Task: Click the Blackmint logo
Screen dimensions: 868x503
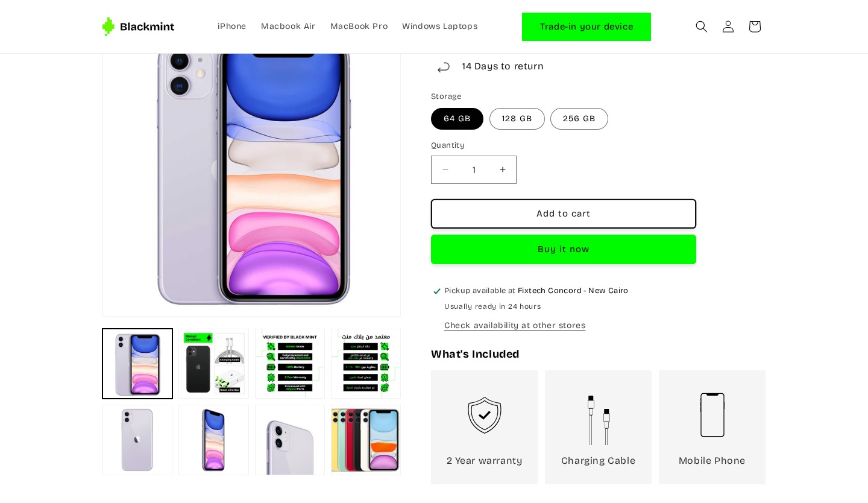Action: 138,27
